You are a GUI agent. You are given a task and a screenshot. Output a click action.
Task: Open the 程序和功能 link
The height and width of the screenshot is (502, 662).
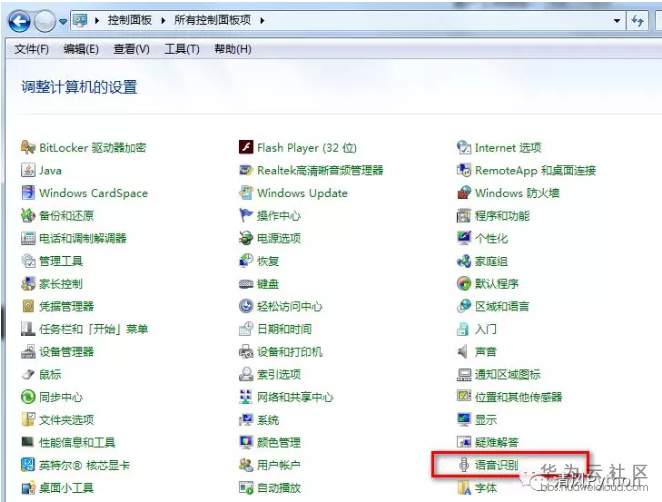click(x=502, y=216)
